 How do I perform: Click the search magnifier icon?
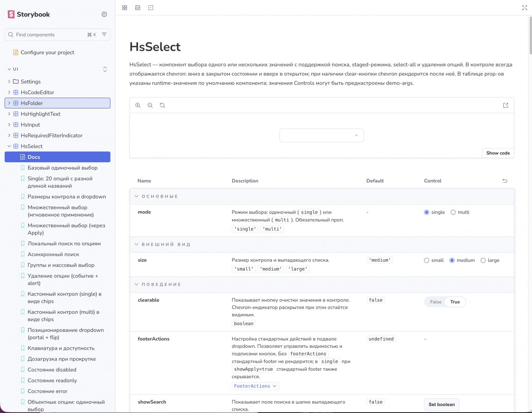(11, 34)
